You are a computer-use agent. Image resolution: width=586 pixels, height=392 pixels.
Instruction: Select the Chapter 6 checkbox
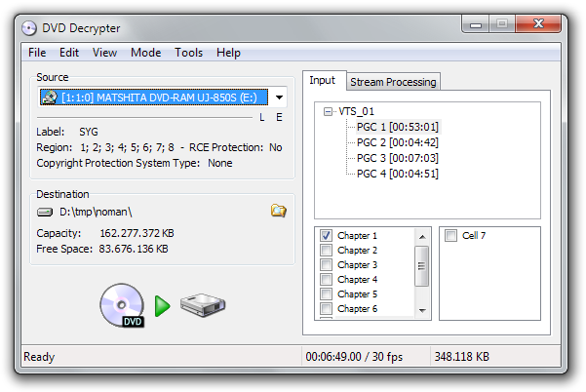[x=326, y=308]
